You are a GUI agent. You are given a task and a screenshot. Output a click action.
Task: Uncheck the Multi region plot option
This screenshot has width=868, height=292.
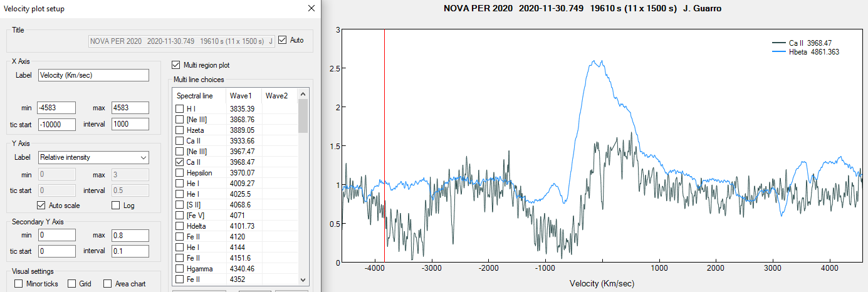pyautogui.click(x=176, y=65)
